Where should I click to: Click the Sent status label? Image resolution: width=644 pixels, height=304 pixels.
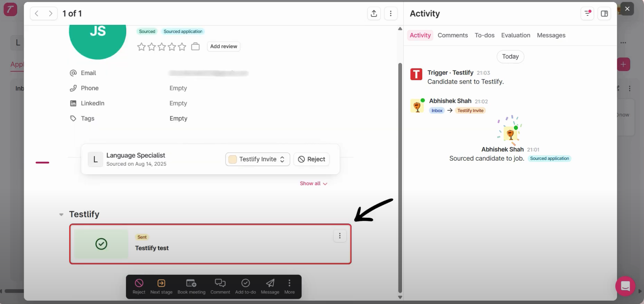(142, 237)
